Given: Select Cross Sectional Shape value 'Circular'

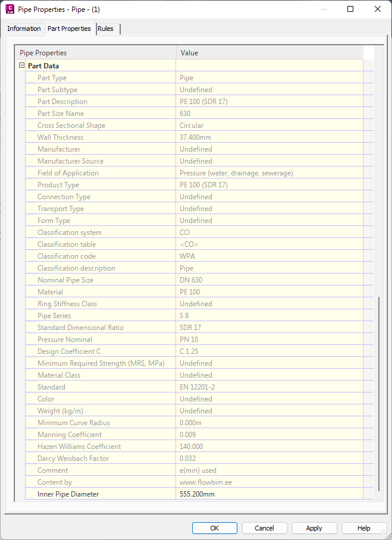Looking at the screenshot, I should pyautogui.click(x=192, y=125).
